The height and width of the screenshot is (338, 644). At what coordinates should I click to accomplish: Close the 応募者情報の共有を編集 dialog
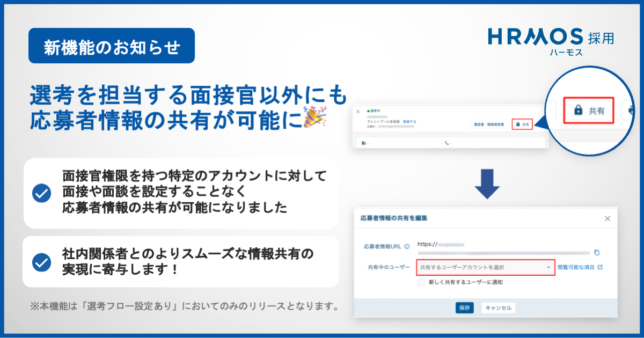coord(608,218)
